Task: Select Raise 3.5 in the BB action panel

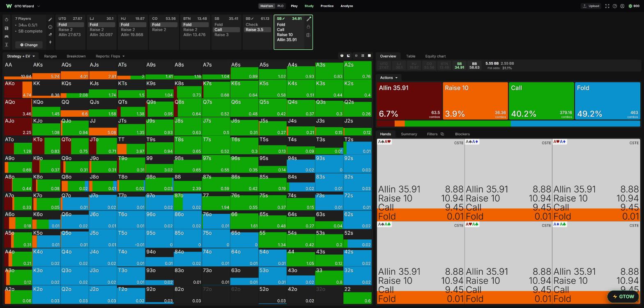Action: click(x=258, y=30)
